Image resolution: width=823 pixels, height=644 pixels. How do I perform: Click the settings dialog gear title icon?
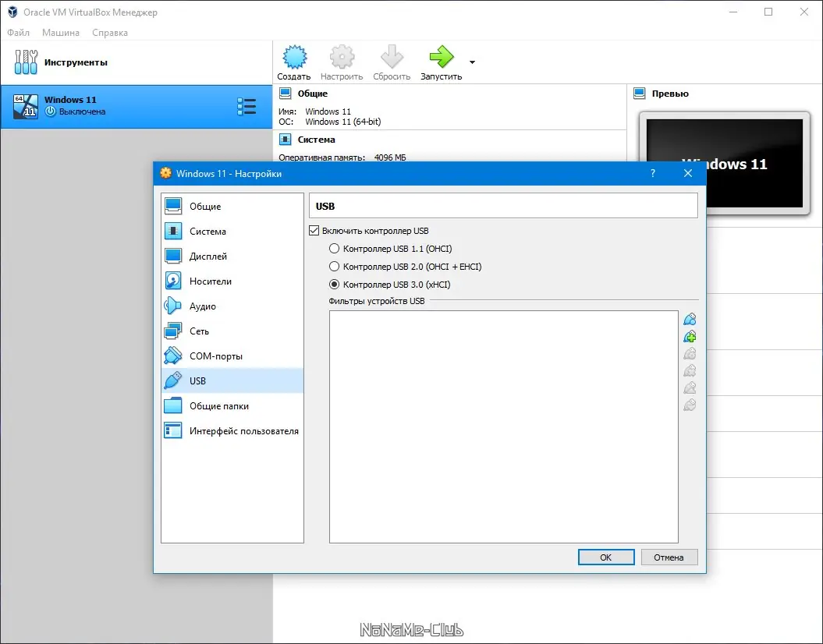coord(166,173)
